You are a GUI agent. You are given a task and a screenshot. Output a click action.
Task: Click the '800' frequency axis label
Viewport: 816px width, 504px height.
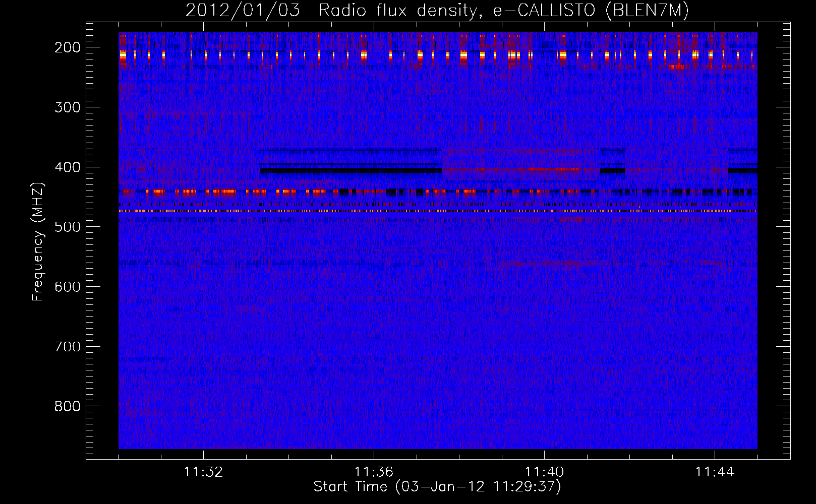click(68, 407)
